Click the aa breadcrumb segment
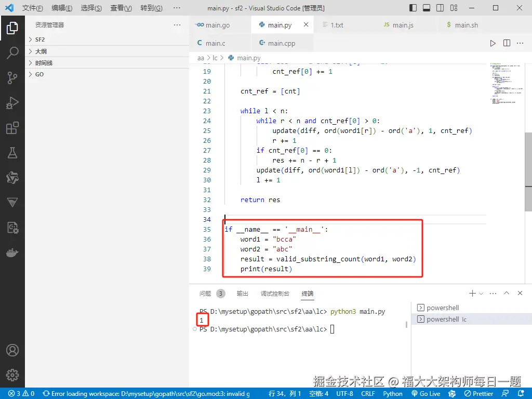 coord(201,58)
